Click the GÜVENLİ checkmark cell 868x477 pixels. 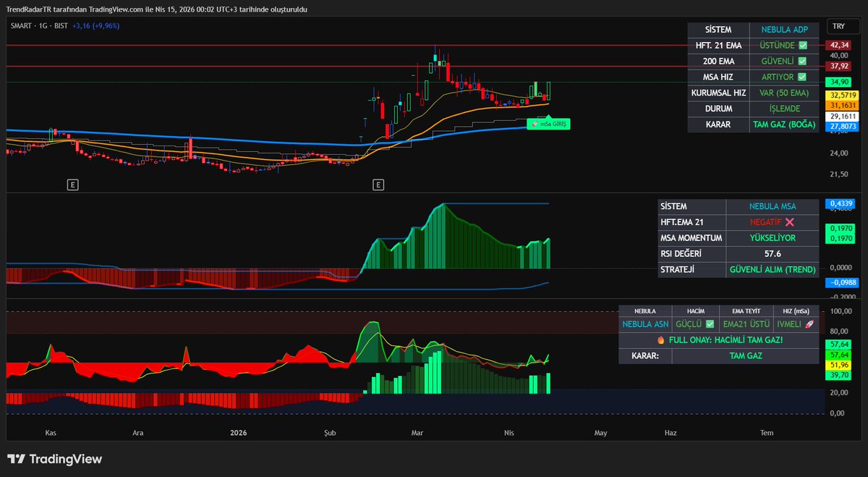(x=784, y=62)
